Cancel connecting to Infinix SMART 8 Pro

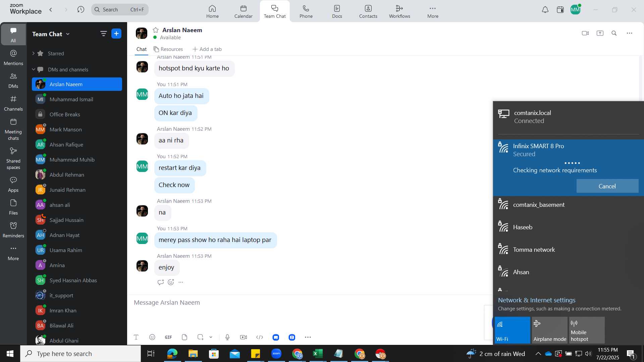pyautogui.click(x=607, y=186)
